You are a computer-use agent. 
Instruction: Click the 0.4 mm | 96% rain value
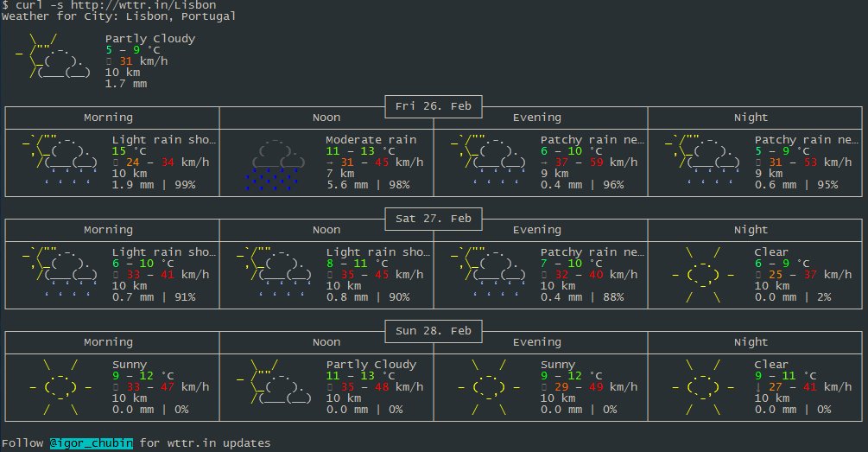click(x=582, y=185)
